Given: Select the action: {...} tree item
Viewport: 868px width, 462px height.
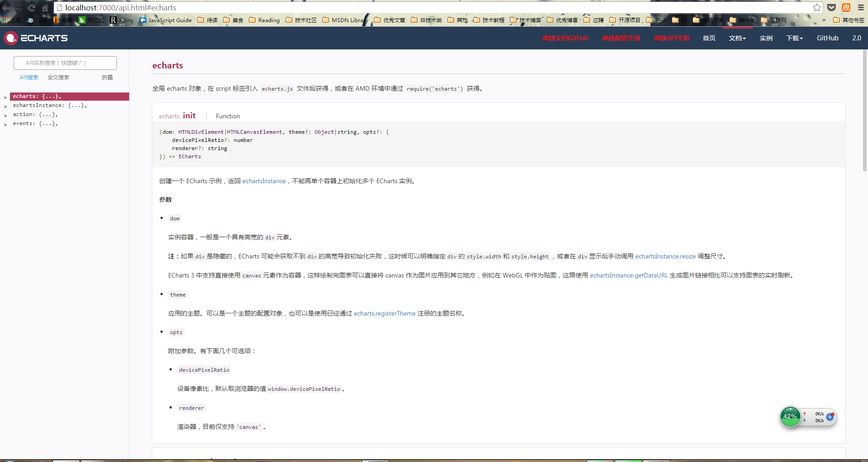Looking at the screenshot, I should [x=35, y=114].
